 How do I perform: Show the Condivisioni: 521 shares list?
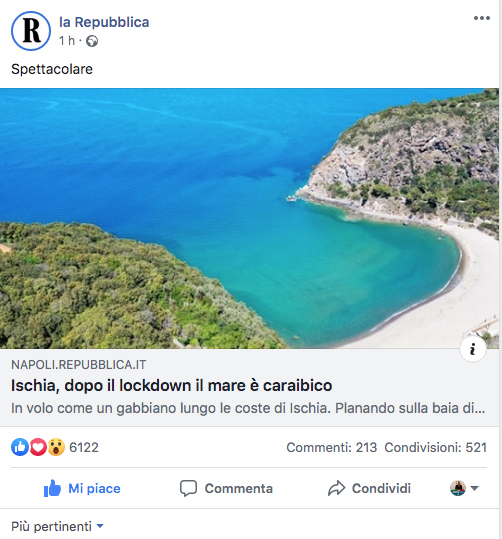[x=436, y=448]
